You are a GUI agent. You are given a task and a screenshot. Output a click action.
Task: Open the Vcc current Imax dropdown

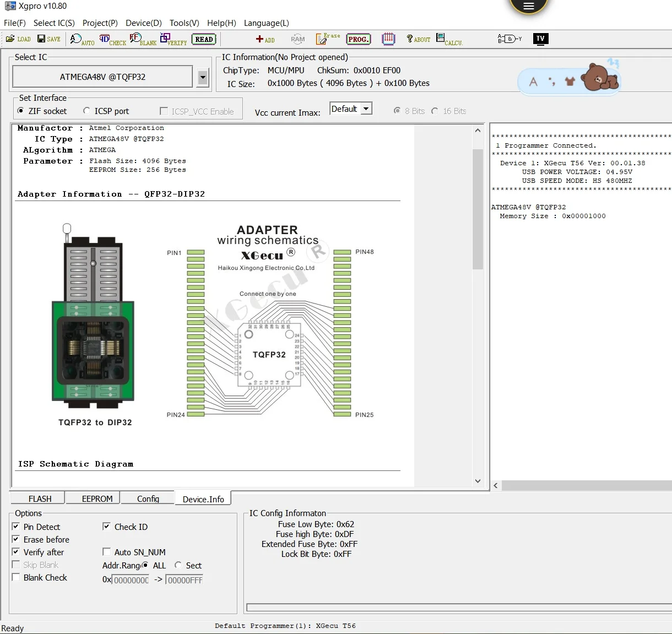click(x=366, y=109)
